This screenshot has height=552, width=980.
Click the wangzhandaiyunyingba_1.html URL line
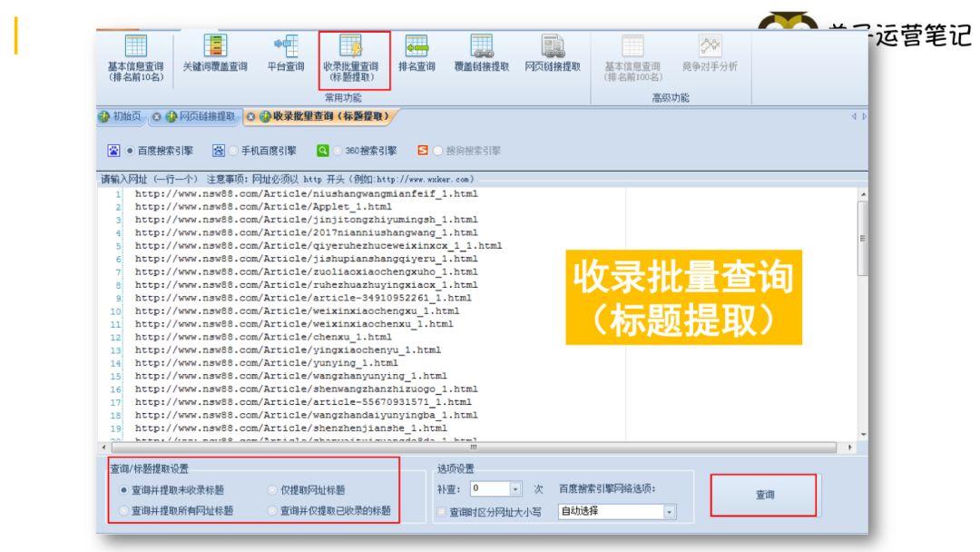(306, 415)
